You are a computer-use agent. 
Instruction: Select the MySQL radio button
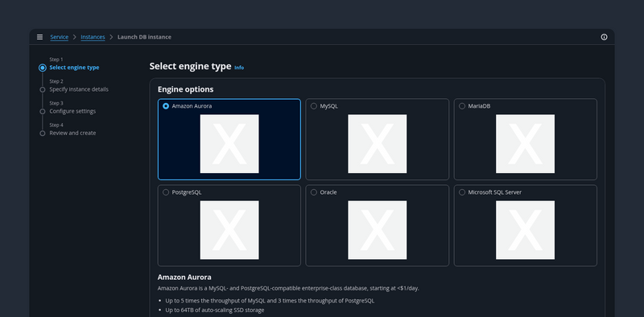click(x=314, y=106)
